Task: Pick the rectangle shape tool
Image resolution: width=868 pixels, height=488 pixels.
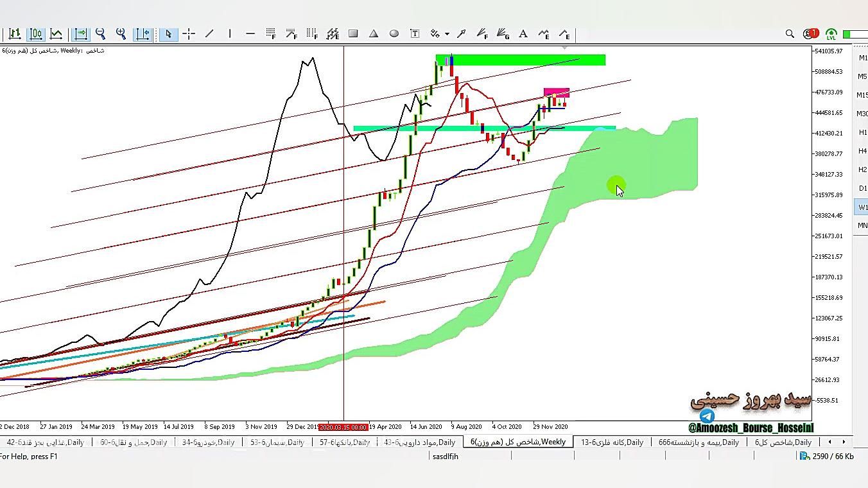Action: point(353,34)
